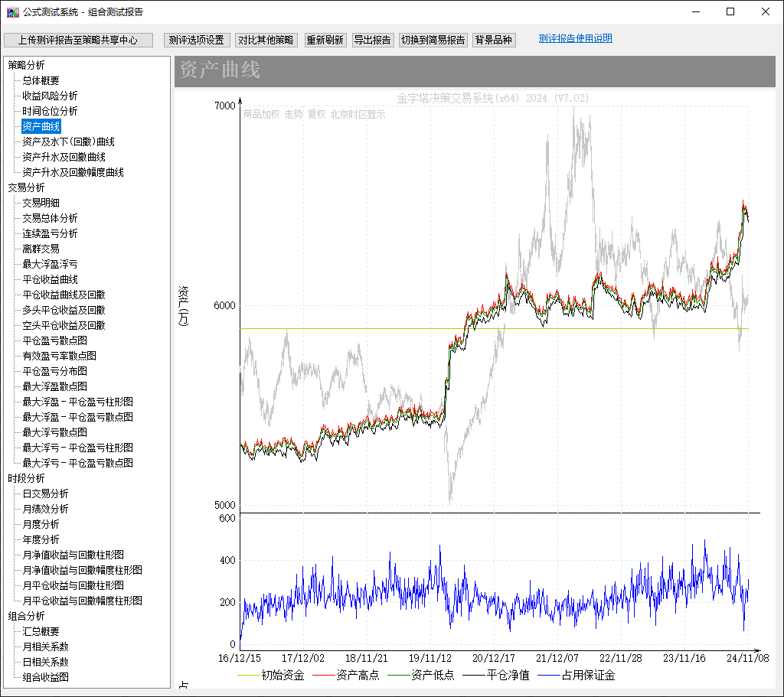
Task: Open 月度分析 tree item
Action: [x=41, y=524]
